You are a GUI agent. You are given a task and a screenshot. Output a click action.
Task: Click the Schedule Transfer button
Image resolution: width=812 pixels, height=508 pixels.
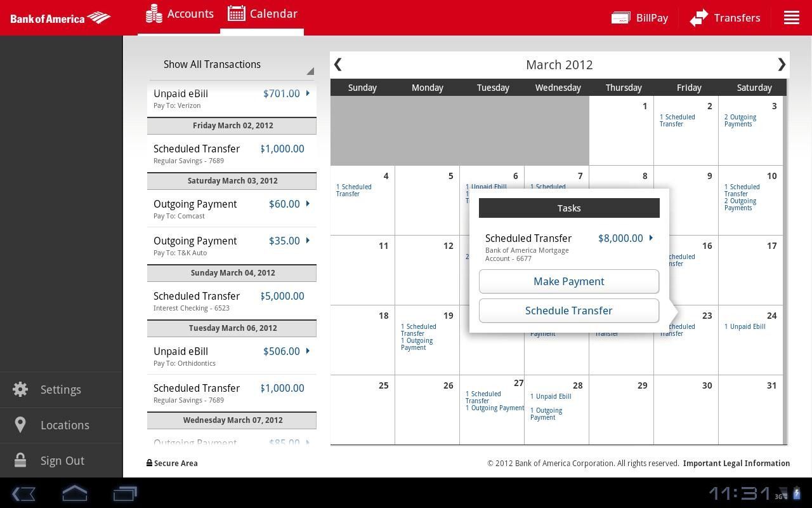(x=568, y=311)
